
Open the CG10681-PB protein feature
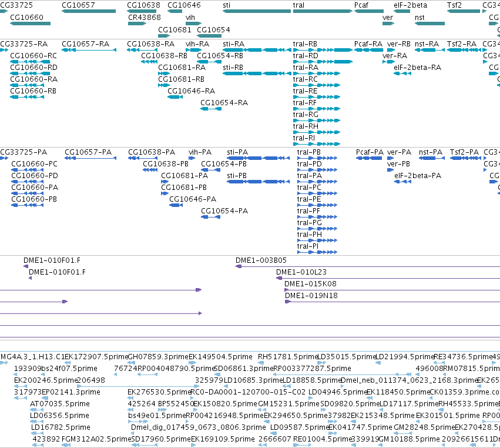(x=165, y=193)
